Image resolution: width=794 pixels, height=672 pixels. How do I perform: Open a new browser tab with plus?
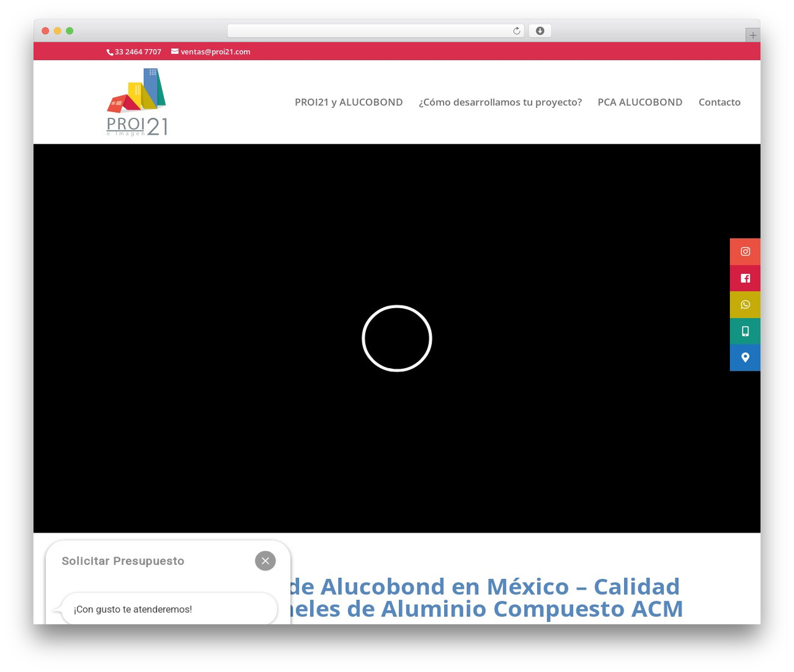click(752, 35)
